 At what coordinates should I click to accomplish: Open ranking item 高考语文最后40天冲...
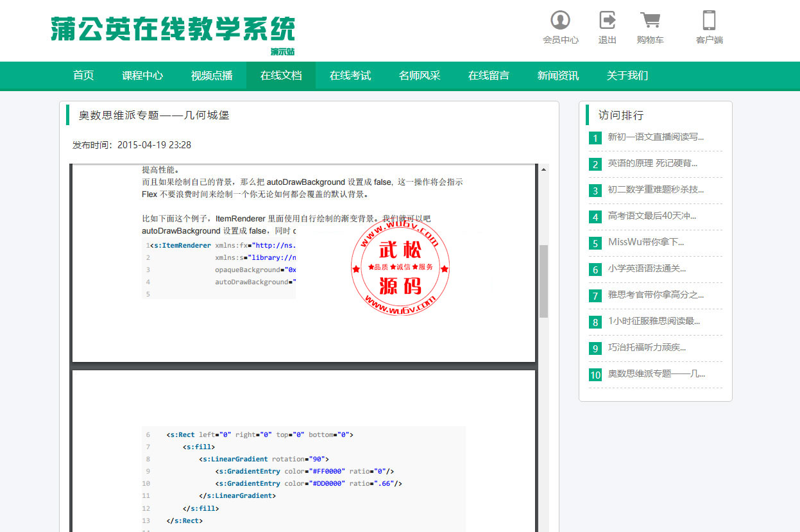point(652,216)
